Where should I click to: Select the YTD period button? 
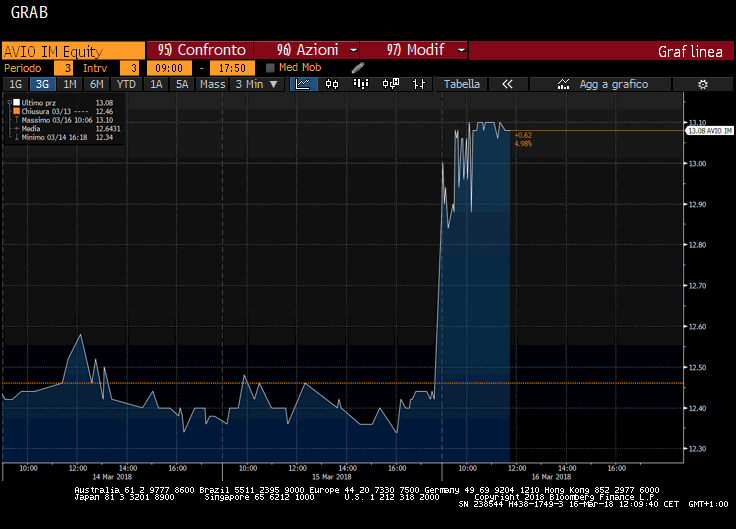point(126,85)
